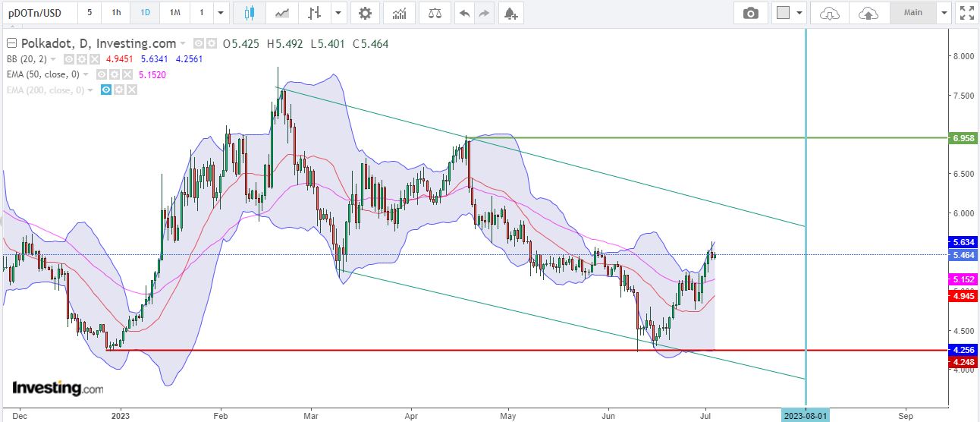Select the green 6.958 resistance line
The image size is (980, 422).
click(705, 138)
